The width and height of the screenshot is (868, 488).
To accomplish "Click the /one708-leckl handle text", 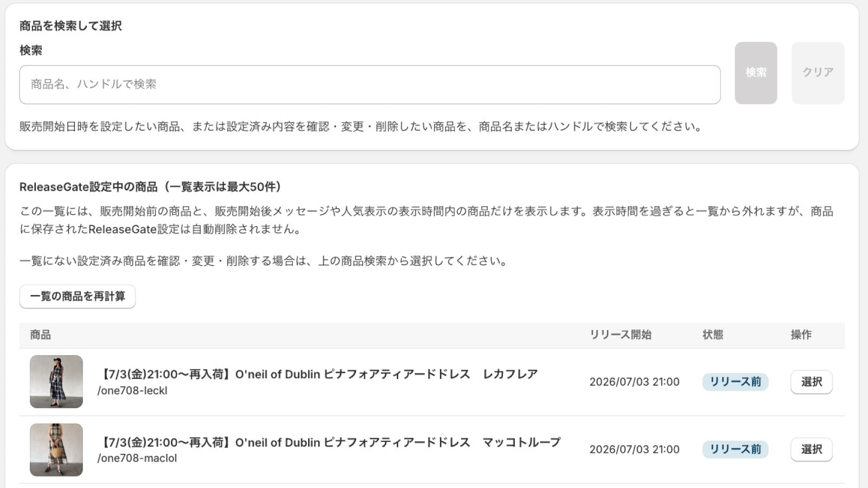I will pyautogui.click(x=132, y=390).
